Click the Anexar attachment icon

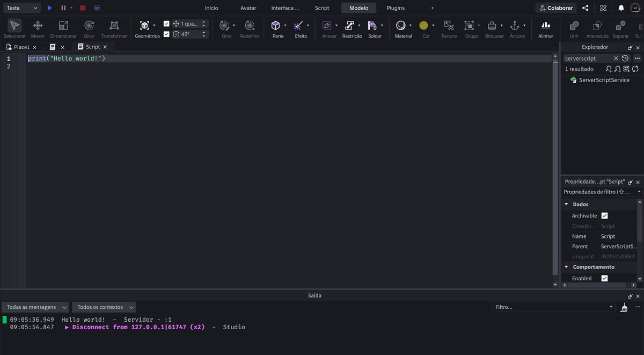click(x=326, y=25)
